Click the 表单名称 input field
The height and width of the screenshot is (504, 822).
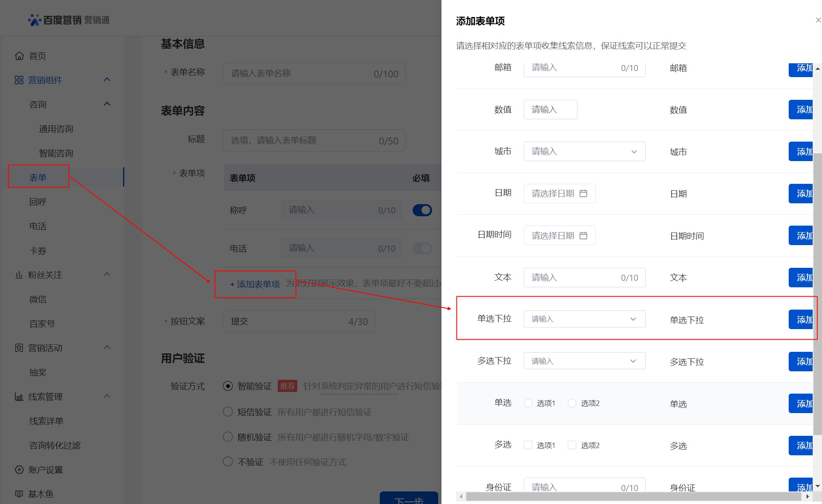[314, 74]
